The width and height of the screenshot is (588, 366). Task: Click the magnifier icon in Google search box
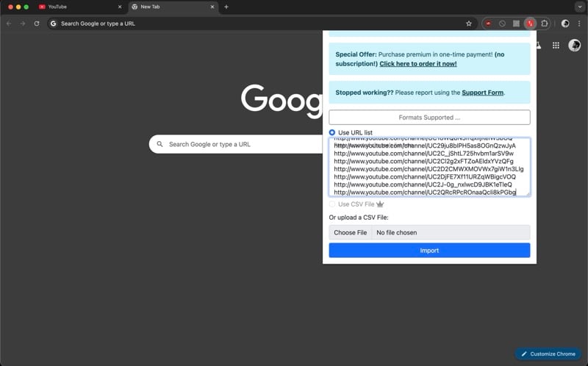(x=159, y=144)
